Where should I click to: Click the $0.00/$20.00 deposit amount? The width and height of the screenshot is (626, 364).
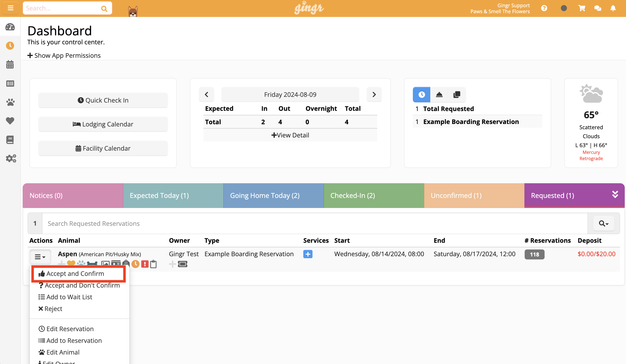pyautogui.click(x=596, y=254)
